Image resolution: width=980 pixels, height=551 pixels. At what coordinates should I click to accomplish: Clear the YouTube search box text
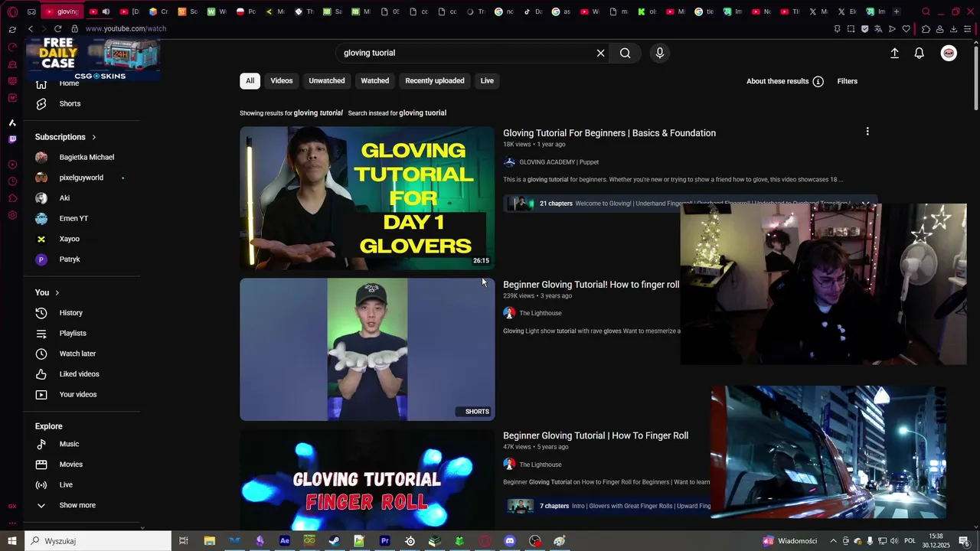[600, 53]
